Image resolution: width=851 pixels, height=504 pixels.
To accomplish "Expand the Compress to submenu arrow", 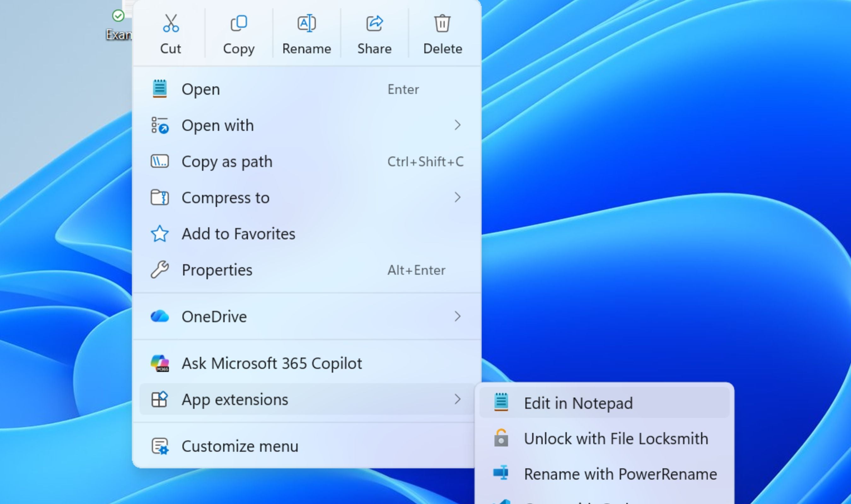I will click(458, 197).
